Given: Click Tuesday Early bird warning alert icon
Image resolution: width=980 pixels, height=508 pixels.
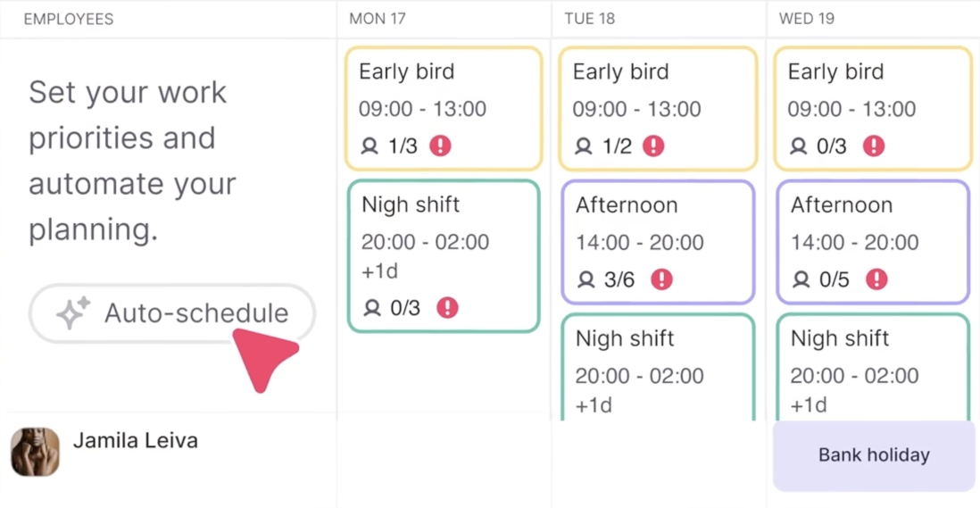Looking at the screenshot, I should (654, 146).
